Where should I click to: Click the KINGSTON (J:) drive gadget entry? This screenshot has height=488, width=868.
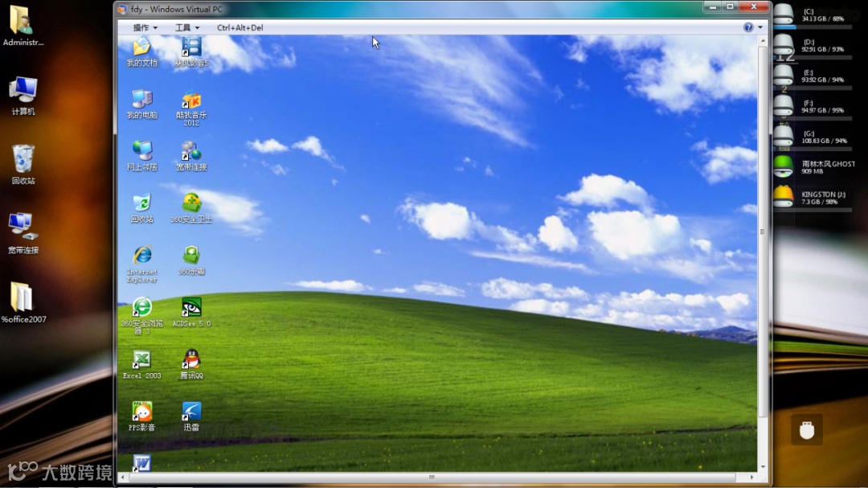812,197
